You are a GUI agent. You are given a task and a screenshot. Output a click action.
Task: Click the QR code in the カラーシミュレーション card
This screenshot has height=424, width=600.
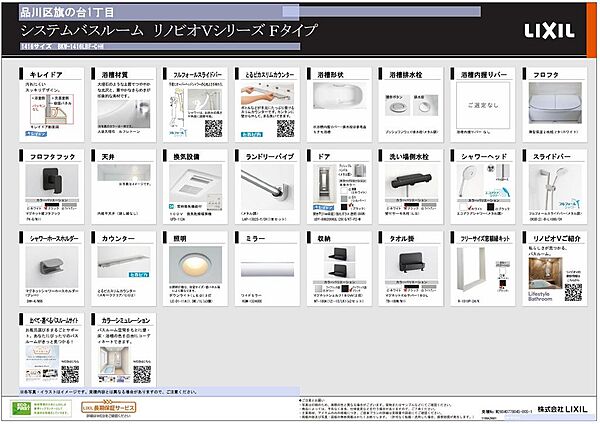[x=142, y=374]
